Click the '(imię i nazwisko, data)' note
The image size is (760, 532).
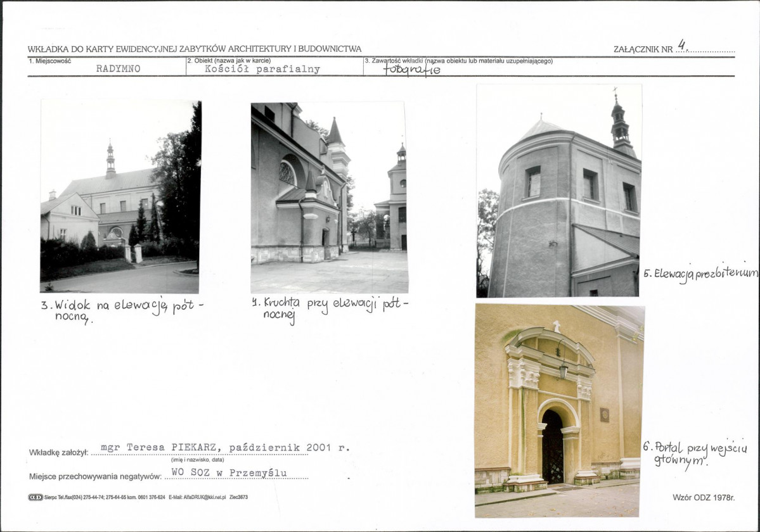pos(198,460)
